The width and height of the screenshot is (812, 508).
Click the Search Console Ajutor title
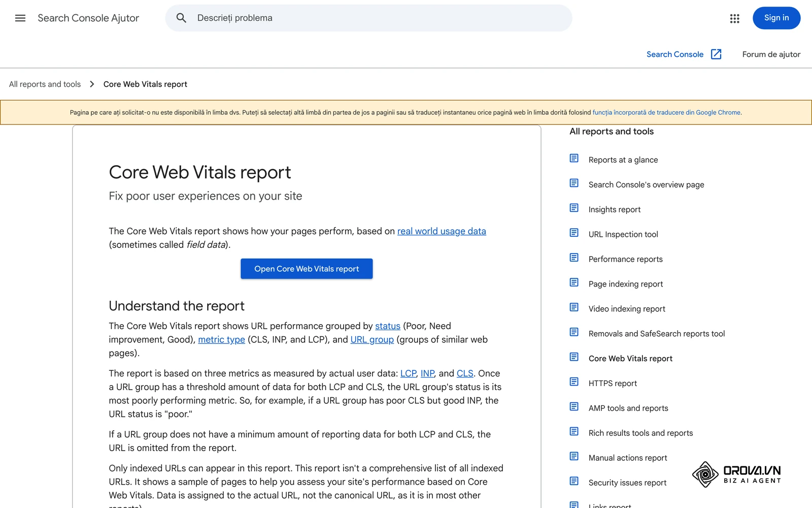tap(88, 18)
